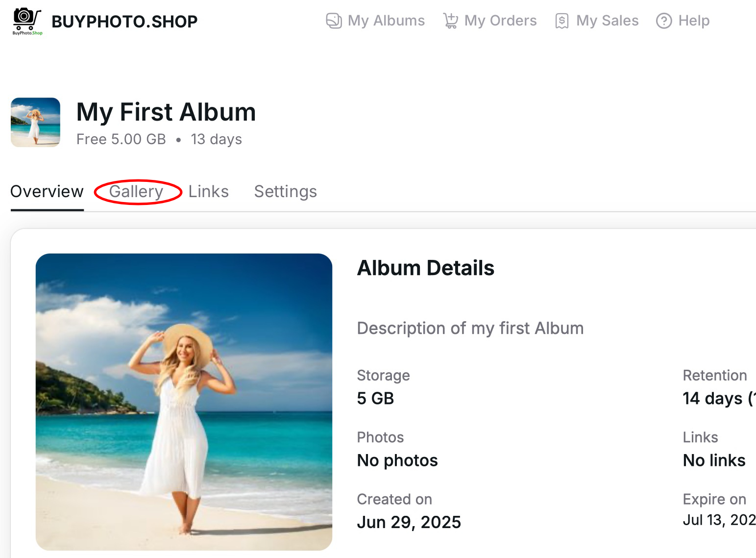This screenshot has height=558, width=756.
Task: Click the BUYPHOTO.SHOP brand name
Action: point(124,22)
